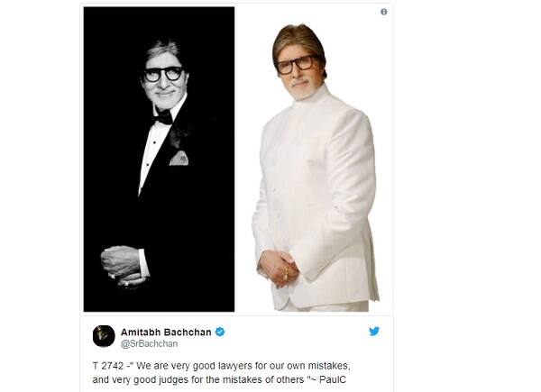Click the round black glasses in the left photo
This screenshot has height=392, width=541.
click(163, 74)
